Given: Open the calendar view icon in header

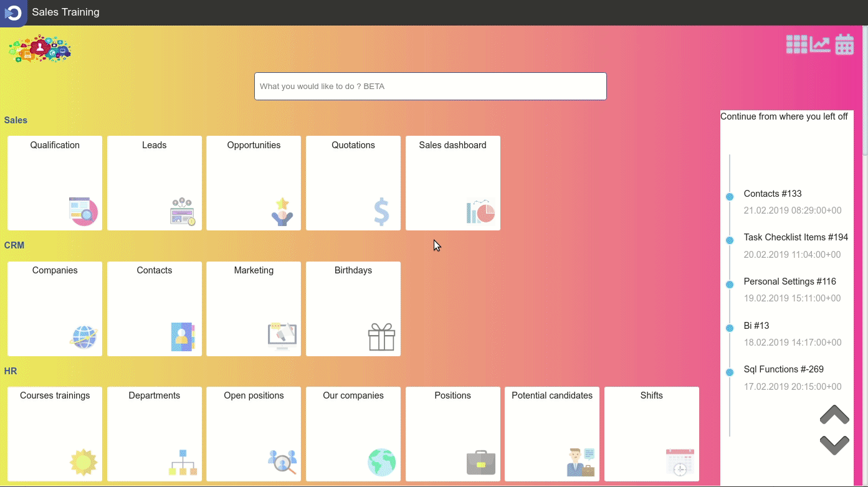Looking at the screenshot, I should [x=844, y=44].
